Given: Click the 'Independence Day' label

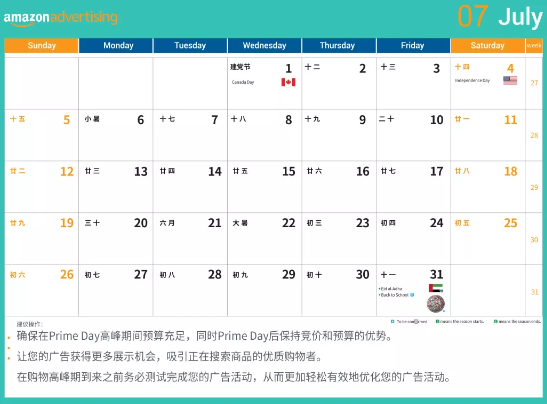Looking at the screenshot, I should coord(472,81).
